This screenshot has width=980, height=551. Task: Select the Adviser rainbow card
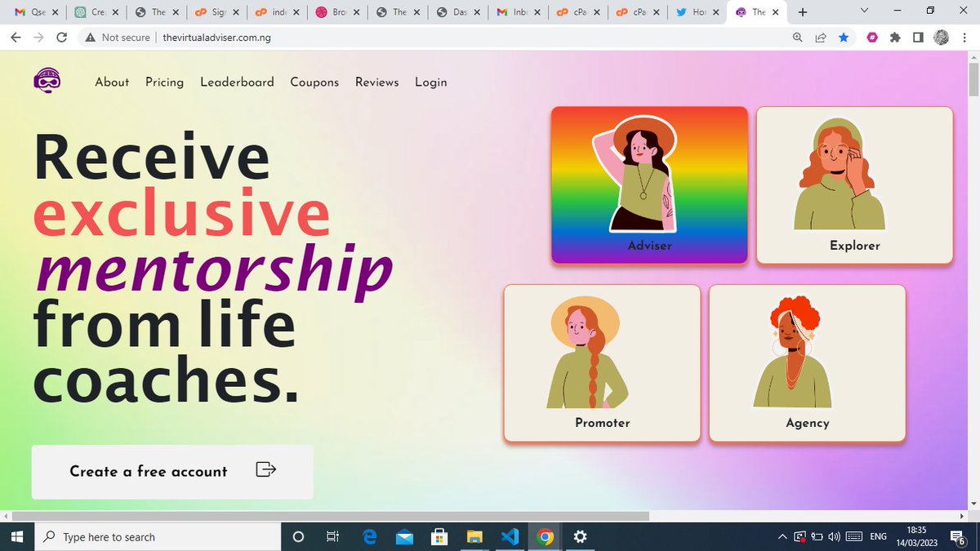coord(649,185)
